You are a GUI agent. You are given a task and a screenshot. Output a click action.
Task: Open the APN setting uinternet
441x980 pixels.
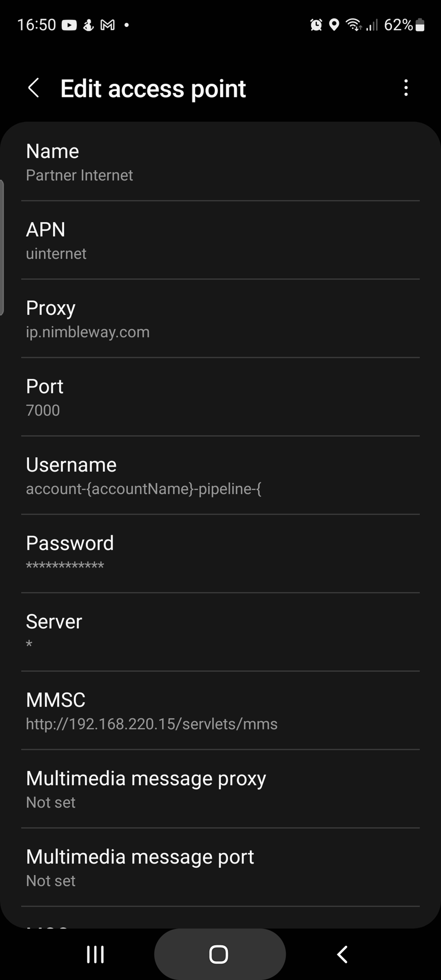[x=220, y=241]
